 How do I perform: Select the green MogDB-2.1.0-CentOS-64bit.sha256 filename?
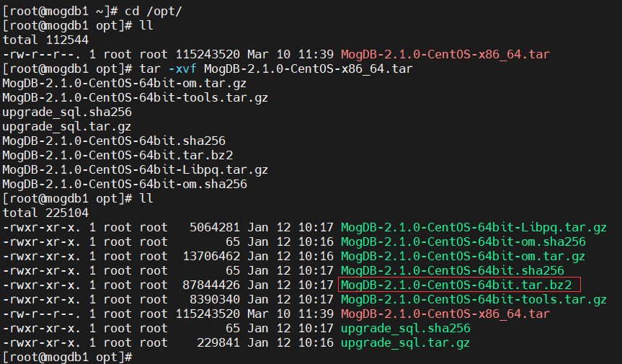click(x=452, y=270)
